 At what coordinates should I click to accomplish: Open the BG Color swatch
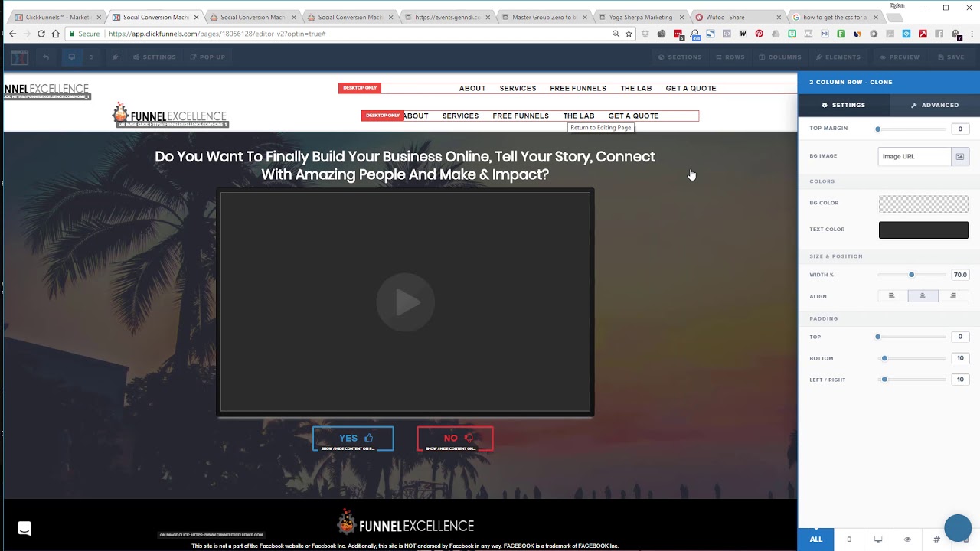(923, 204)
